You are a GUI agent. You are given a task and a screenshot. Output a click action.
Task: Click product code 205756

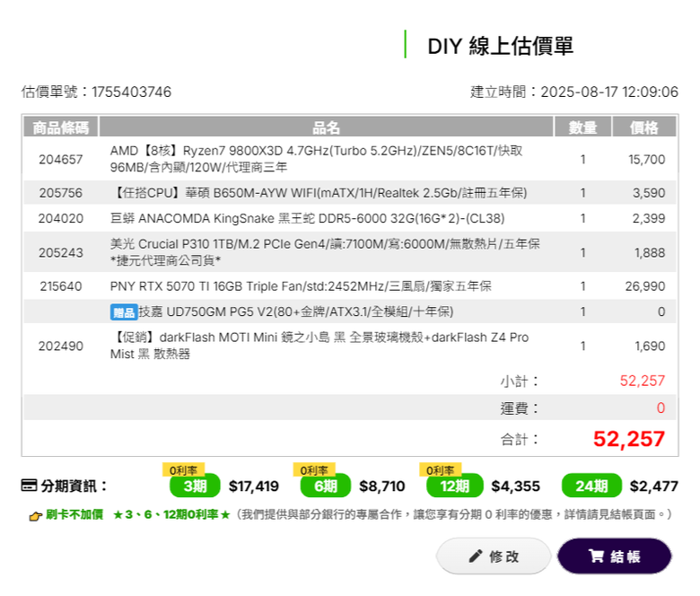[61, 193]
